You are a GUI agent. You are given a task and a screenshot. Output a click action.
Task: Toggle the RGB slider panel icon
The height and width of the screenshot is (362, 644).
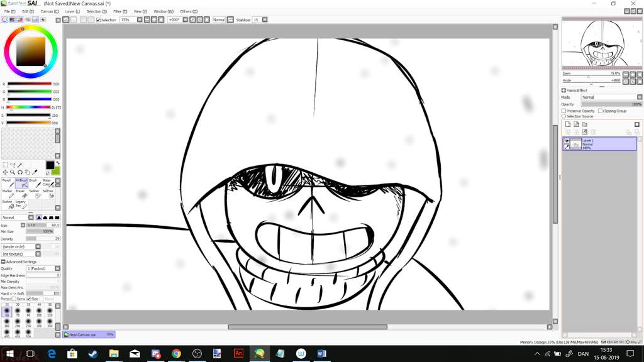pyautogui.click(x=13, y=19)
